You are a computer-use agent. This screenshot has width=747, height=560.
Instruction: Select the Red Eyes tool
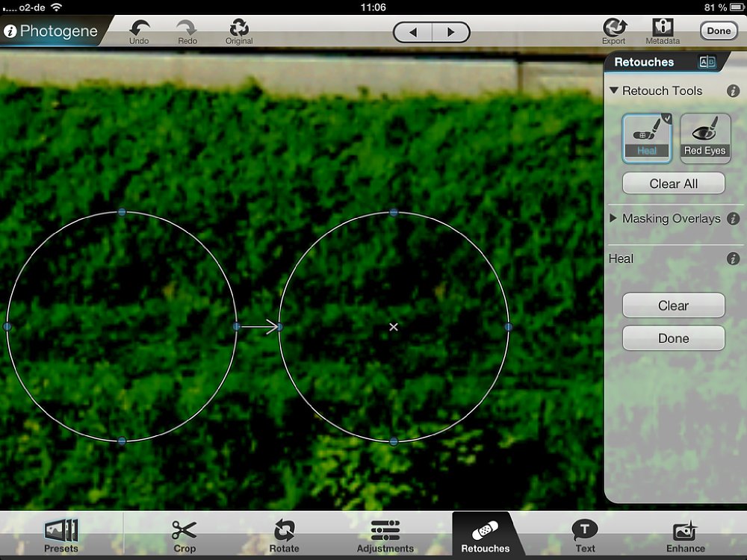(x=705, y=138)
